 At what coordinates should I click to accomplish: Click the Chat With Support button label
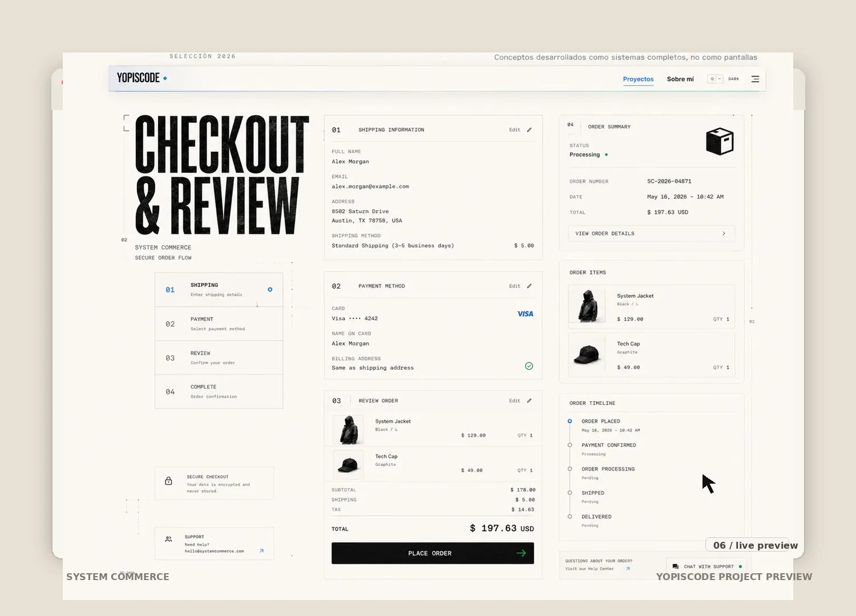point(709,567)
